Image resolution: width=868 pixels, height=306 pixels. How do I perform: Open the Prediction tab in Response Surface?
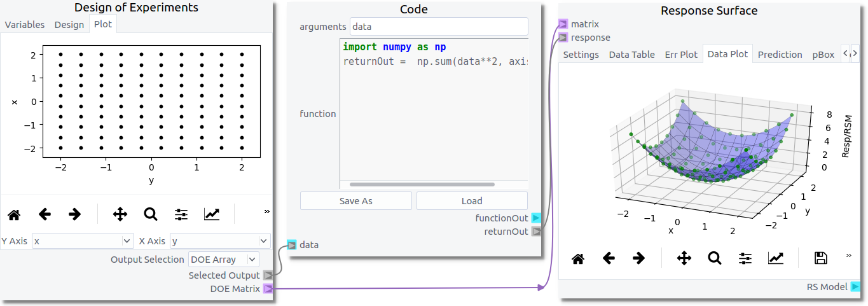tap(780, 55)
